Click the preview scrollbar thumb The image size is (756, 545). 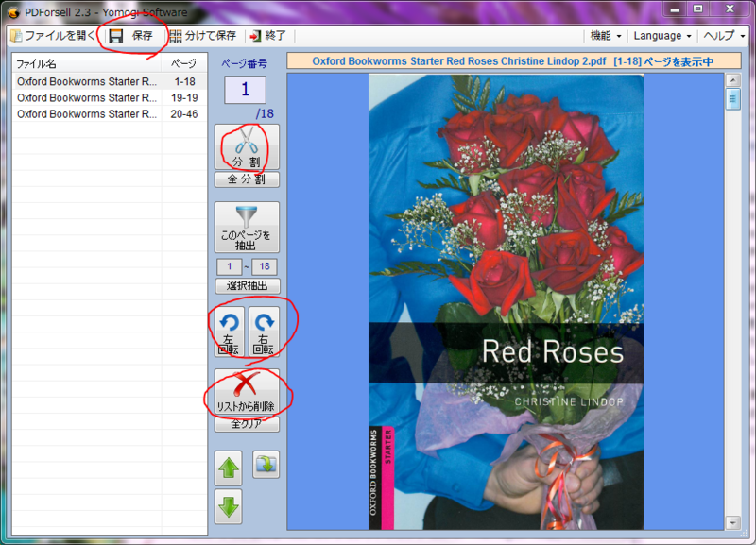(x=733, y=99)
